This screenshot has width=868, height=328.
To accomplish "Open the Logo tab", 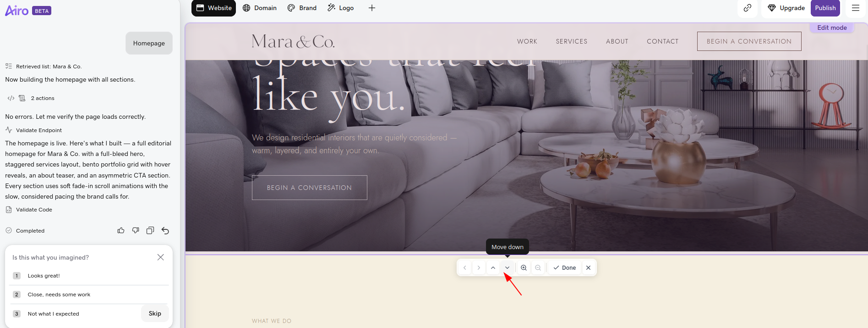I will pyautogui.click(x=340, y=8).
